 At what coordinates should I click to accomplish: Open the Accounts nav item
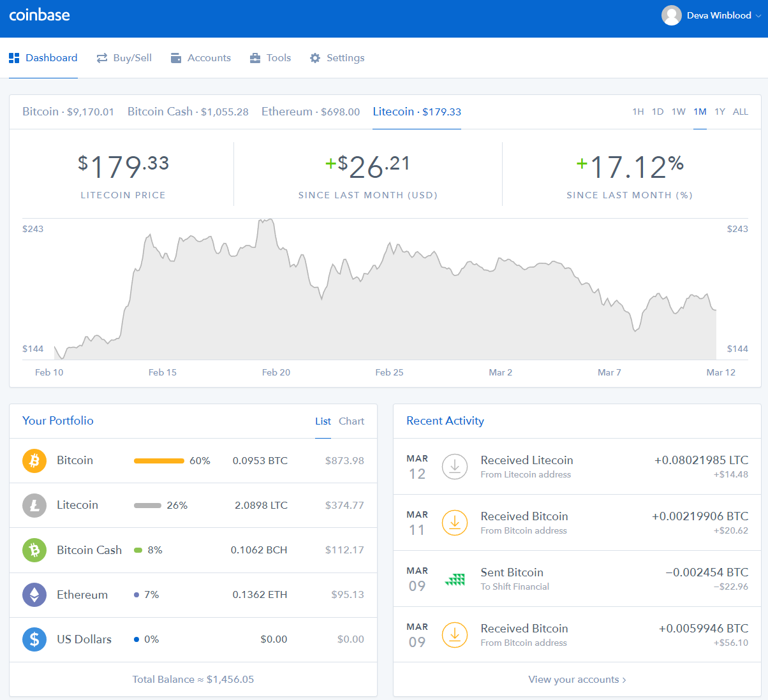point(201,58)
